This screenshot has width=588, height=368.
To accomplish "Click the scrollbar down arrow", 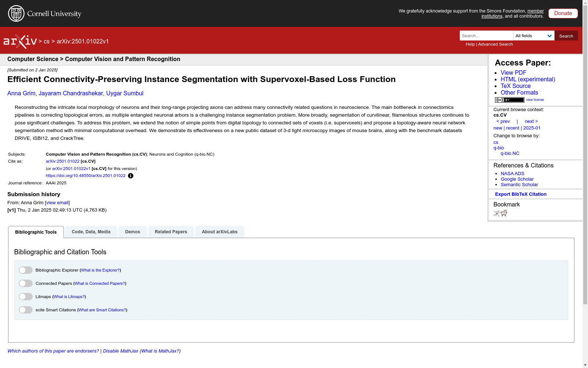I will (585, 365).
